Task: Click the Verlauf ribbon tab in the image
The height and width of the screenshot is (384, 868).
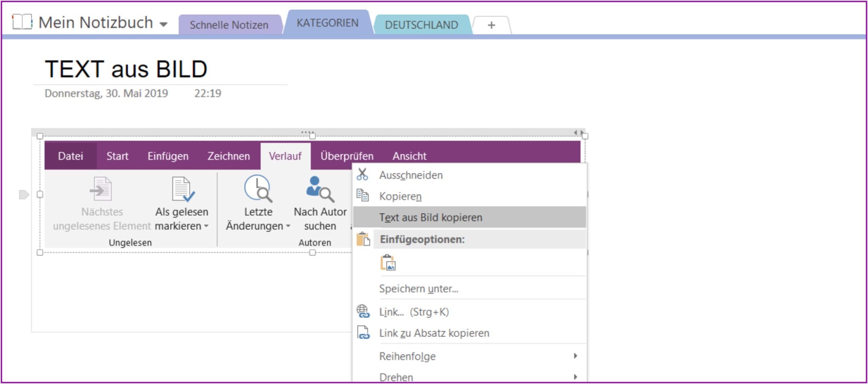Action: point(285,156)
